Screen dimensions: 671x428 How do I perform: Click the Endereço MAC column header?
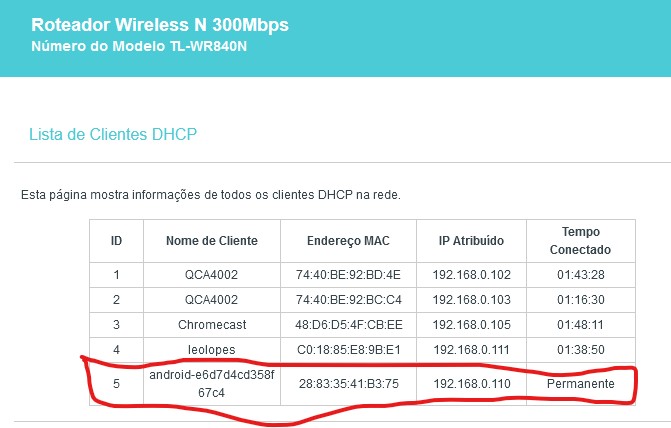(x=348, y=241)
